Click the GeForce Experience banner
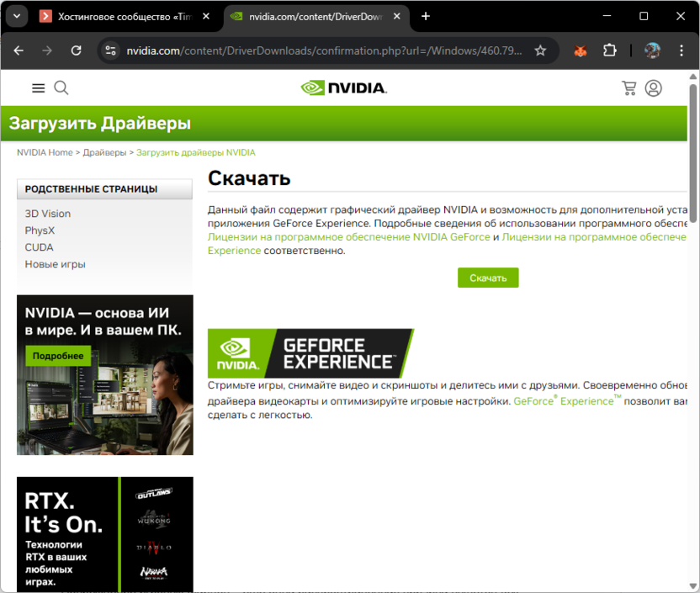This screenshot has width=700, height=593. point(310,353)
